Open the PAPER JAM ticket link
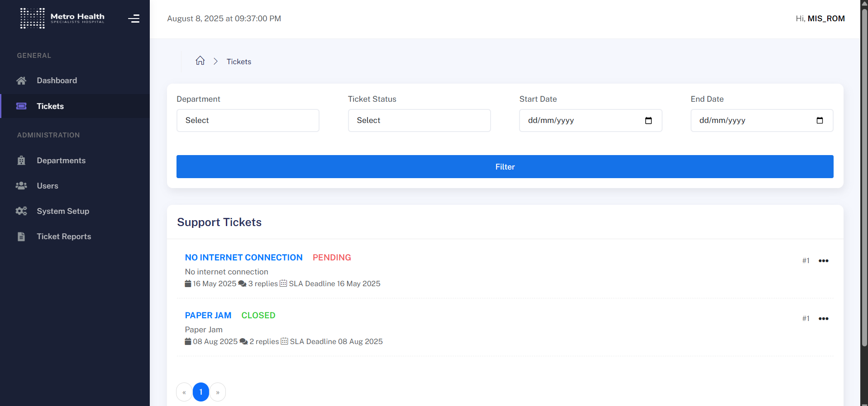 [208, 315]
